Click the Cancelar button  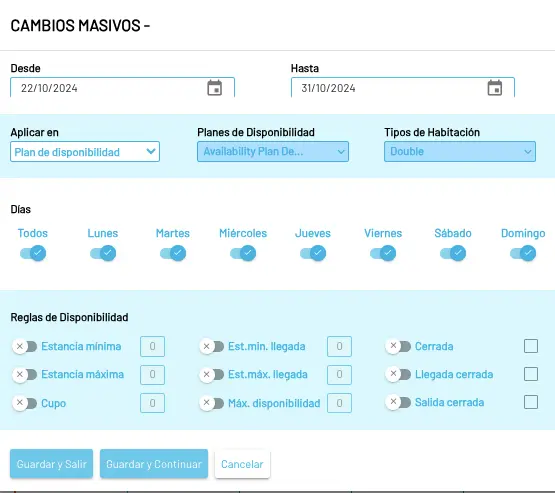tap(242, 464)
